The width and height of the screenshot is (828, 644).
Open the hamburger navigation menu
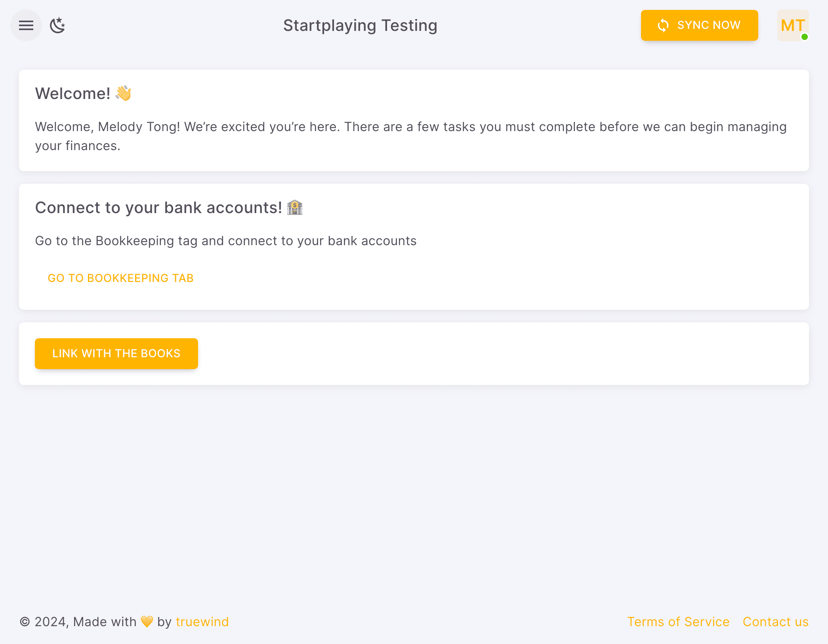[26, 25]
